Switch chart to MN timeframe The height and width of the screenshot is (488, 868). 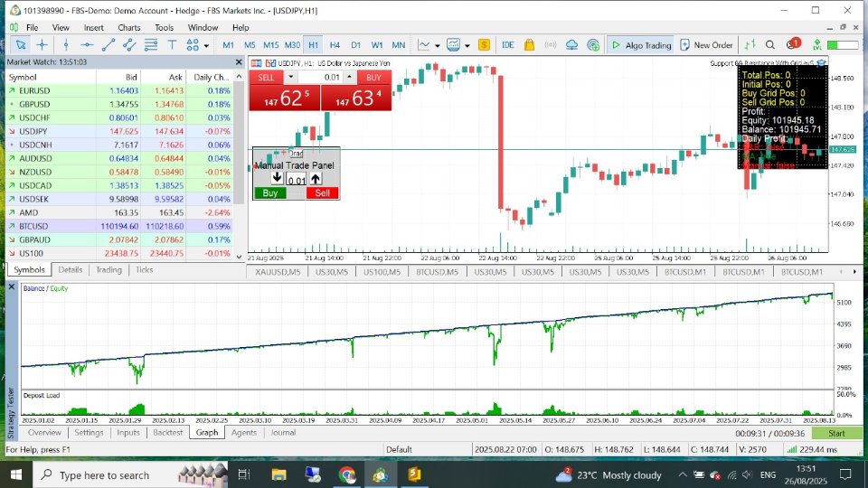click(x=399, y=45)
